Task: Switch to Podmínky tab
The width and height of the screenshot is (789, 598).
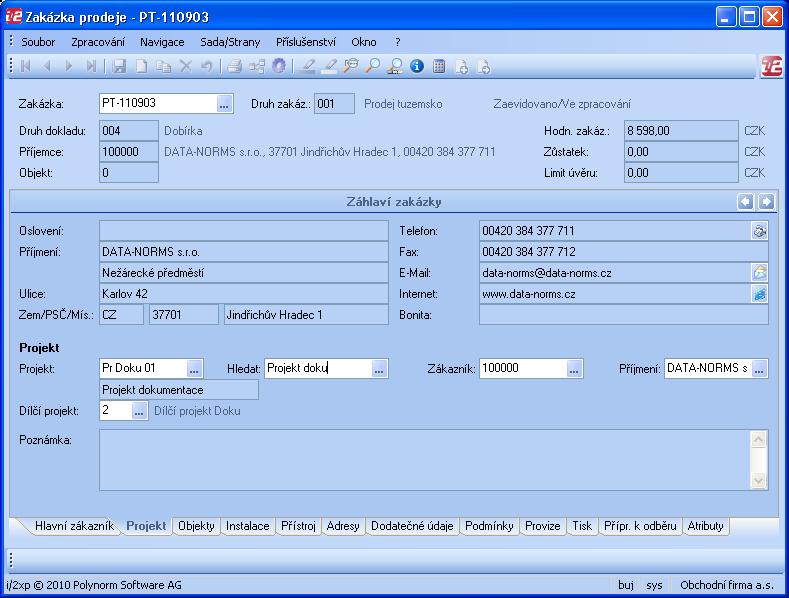Action: [x=489, y=526]
